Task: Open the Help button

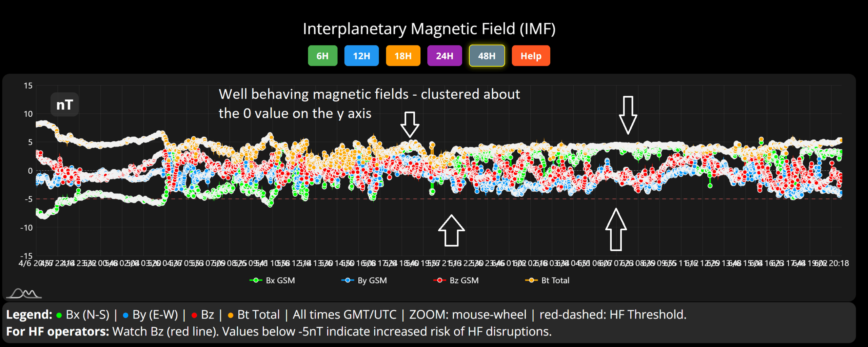Action: (x=531, y=56)
